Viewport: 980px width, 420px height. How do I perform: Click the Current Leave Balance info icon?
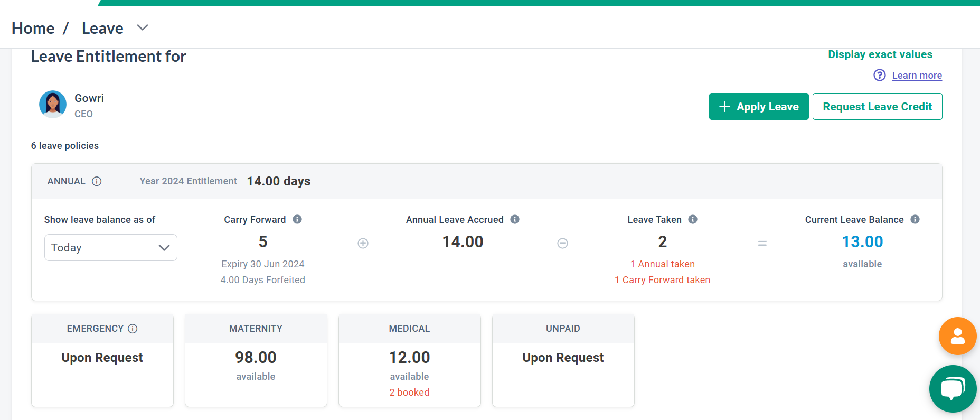915,219
